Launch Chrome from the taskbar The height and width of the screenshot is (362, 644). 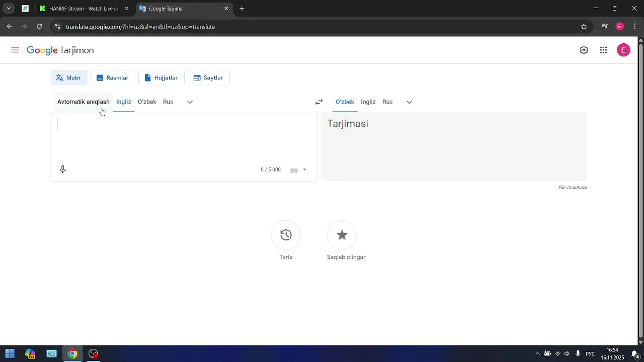click(x=72, y=354)
